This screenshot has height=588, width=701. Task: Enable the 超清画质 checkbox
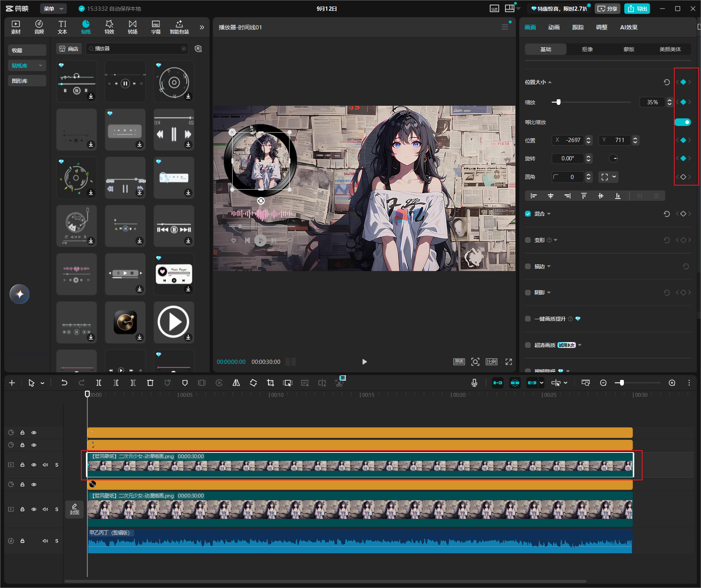click(528, 345)
